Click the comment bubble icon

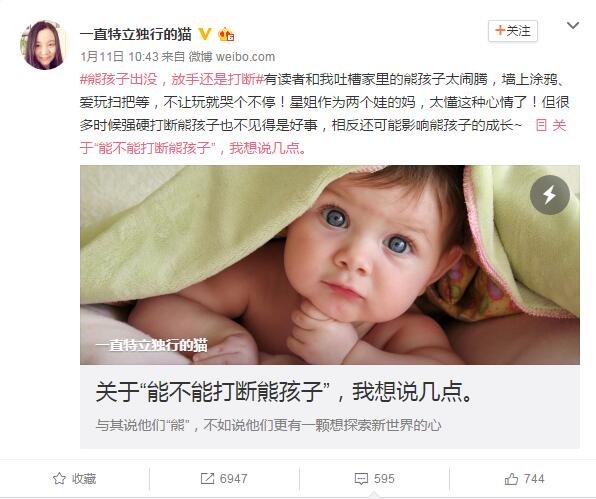tap(361, 479)
